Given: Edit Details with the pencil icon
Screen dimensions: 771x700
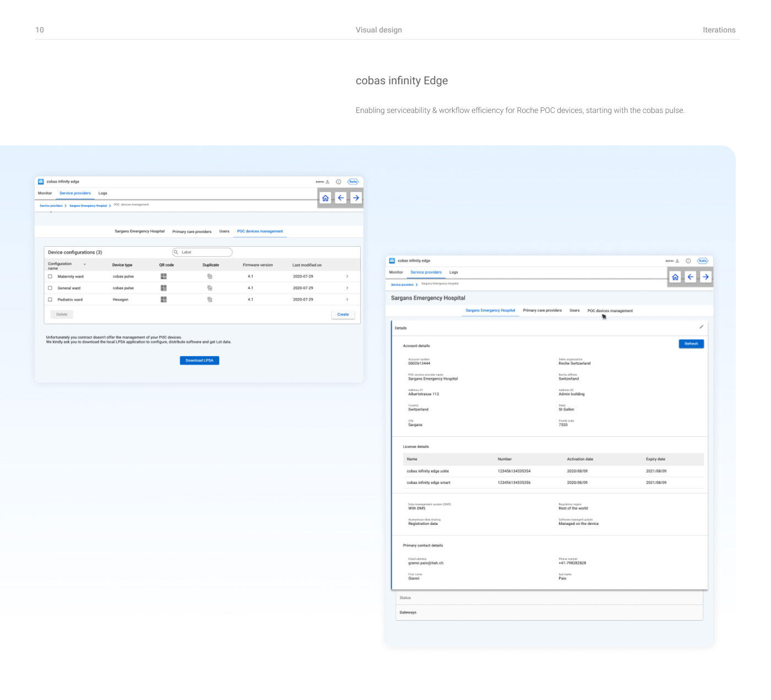Looking at the screenshot, I should [702, 327].
